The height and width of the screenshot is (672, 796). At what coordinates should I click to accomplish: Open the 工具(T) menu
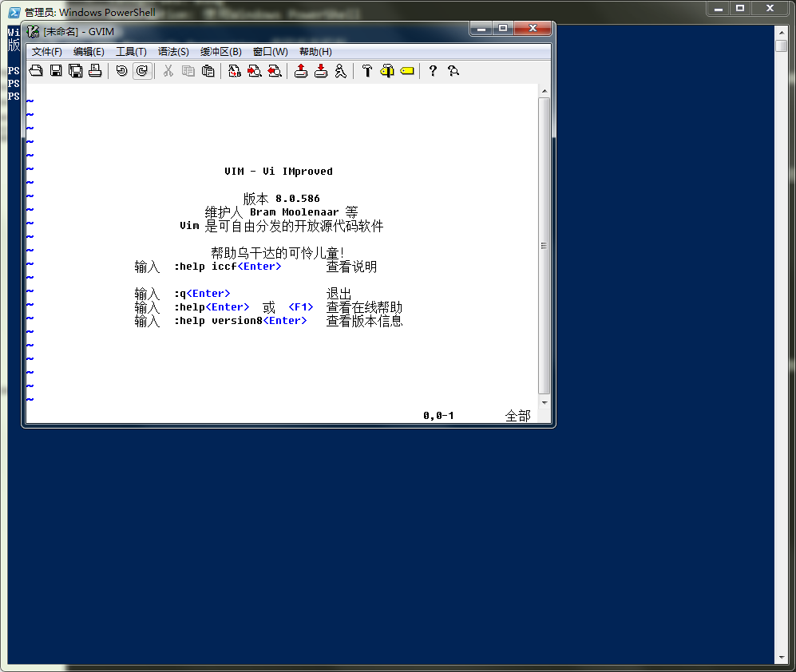coord(131,52)
